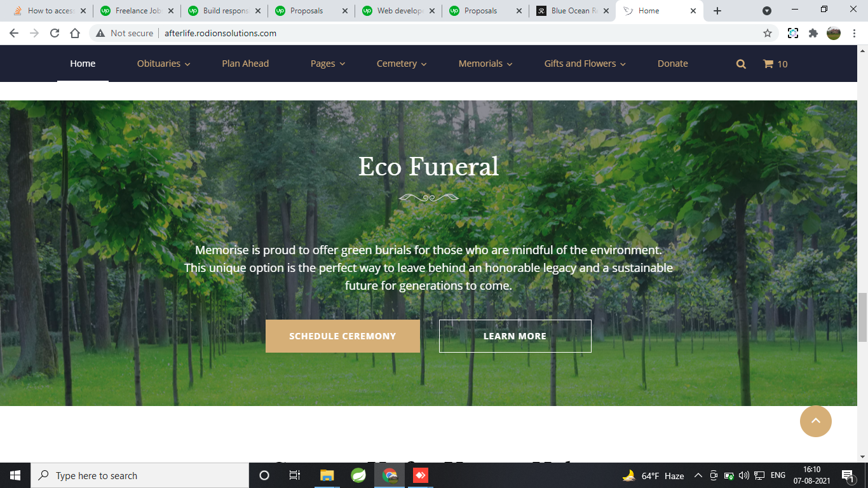This screenshot has height=488, width=868.
Task: Switch to Chrome on the taskbar
Action: pyautogui.click(x=390, y=475)
